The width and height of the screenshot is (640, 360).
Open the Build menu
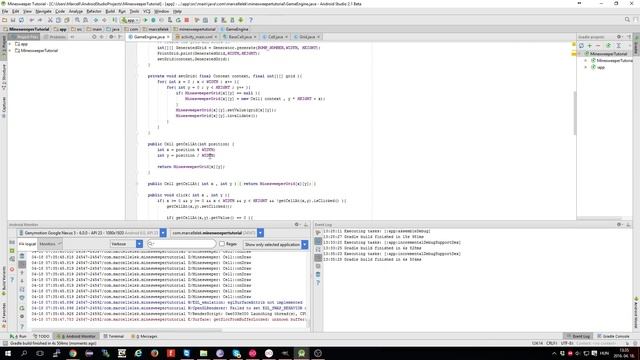(x=110, y=11)
